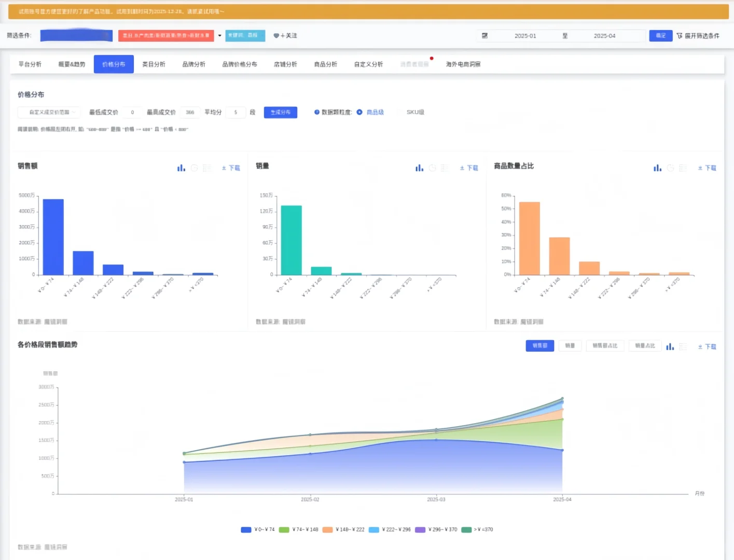The width and height of the screenshot is (734, 560).
Task: Click the 生成分布 button
Action: 281,112
